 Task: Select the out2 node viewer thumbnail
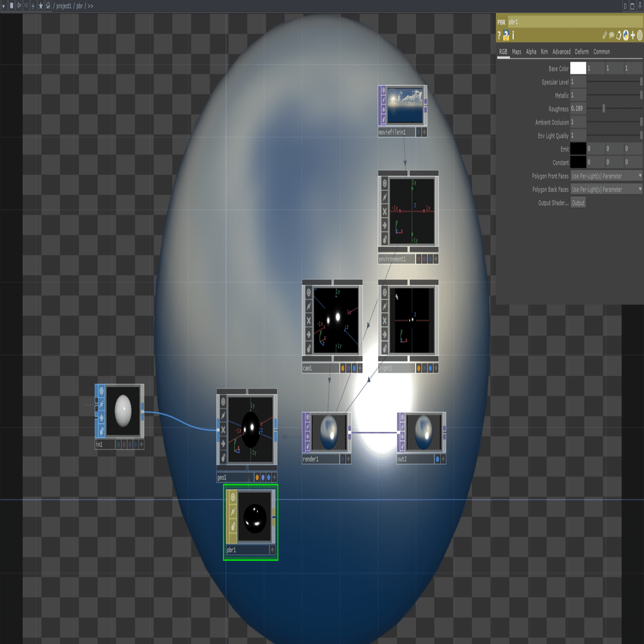pyautogui.click(x=423, y=432)
